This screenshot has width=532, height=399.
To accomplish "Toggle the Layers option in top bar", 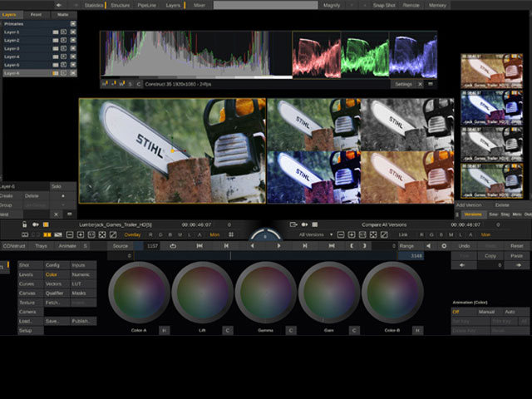I will [173, 5].
